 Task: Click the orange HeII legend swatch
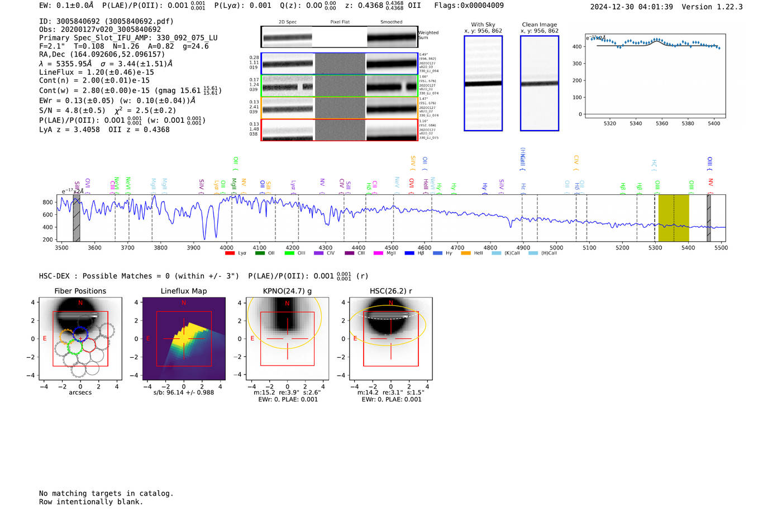point(466,253)
